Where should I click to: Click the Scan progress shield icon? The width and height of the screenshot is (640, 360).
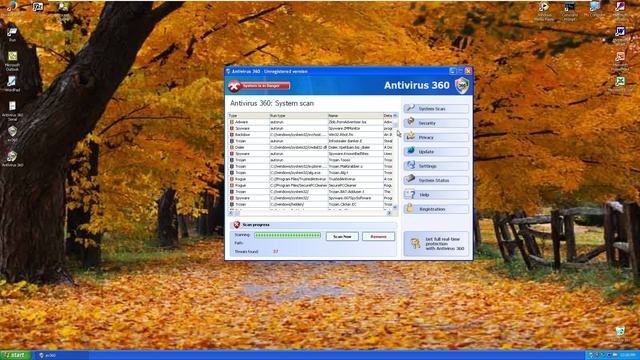(x=236, y=225)
